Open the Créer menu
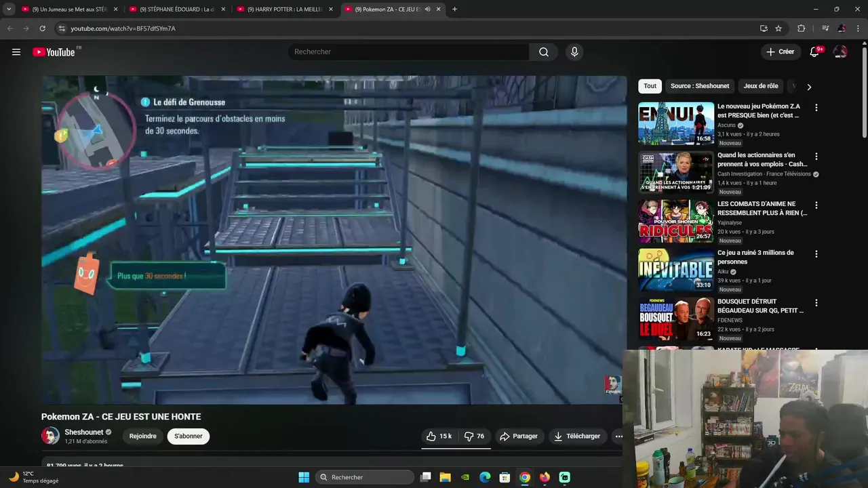This screenshot has height=488, width=868. [x=780, y=52]
